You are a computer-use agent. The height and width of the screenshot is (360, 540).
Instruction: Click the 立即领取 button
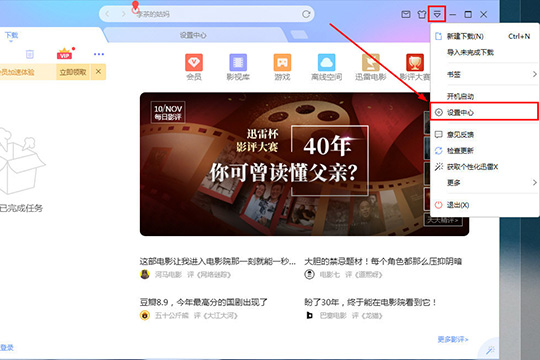pos(73,72)
